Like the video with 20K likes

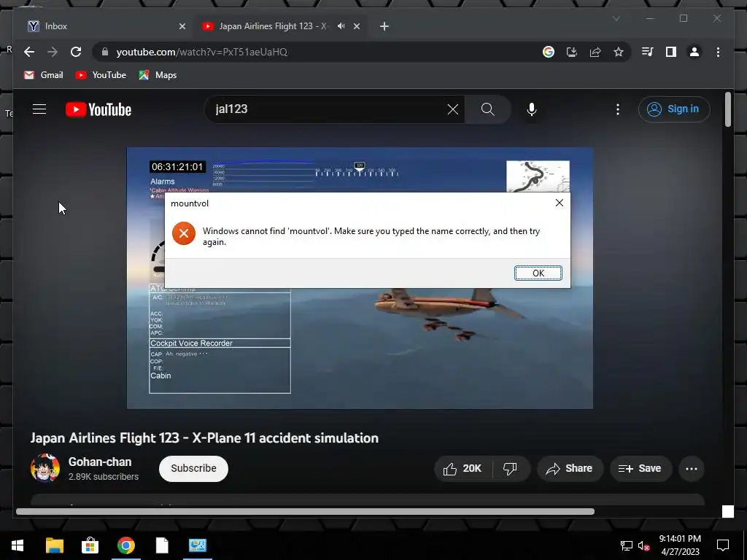point(462,469)
